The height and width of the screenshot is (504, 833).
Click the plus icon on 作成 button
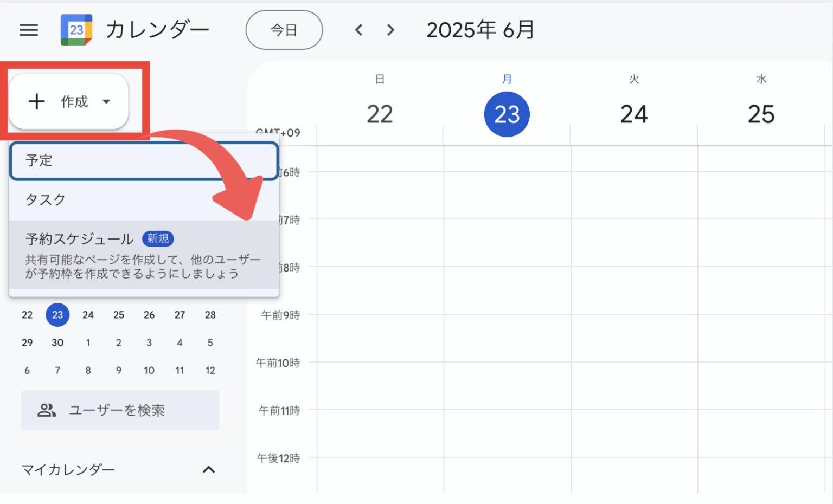36,101
